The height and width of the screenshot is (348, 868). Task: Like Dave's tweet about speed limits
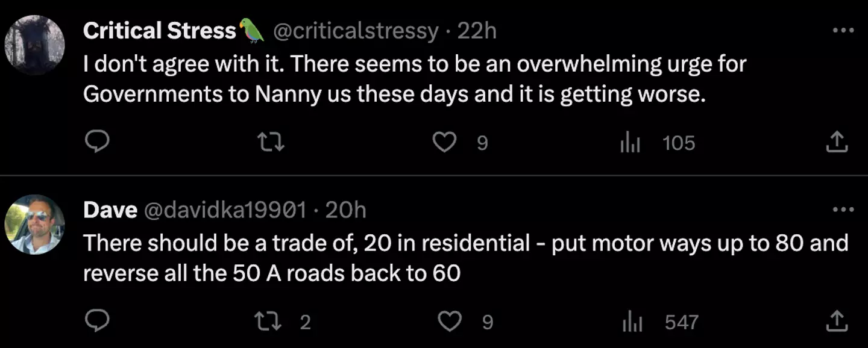click(449, 322)
